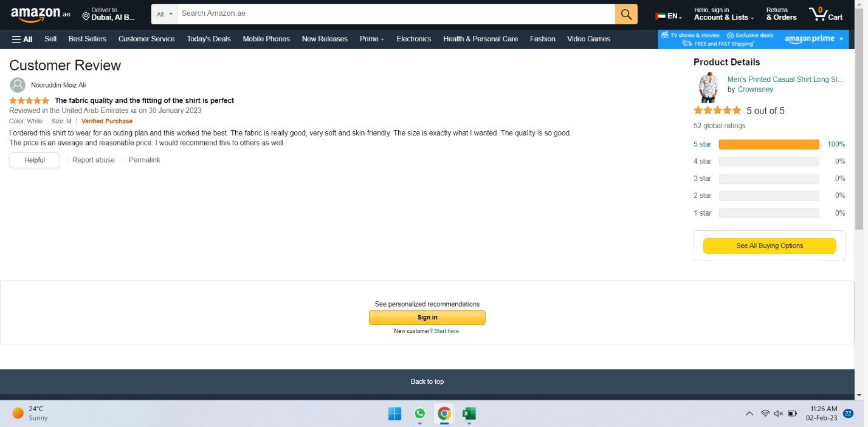Click the review's five-star rating
The height and width of the screenshot is (427, 868).
29,101
